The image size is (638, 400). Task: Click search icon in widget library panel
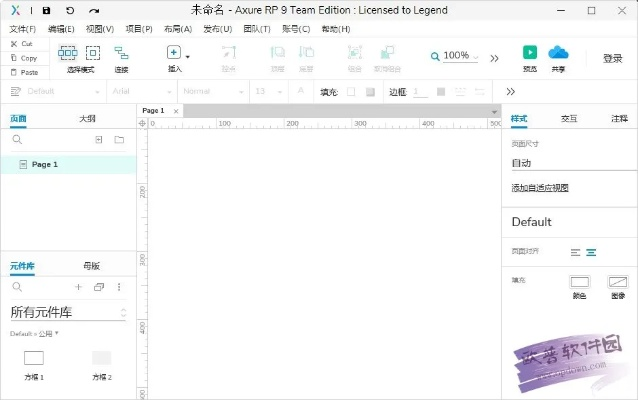tap(17, 287)
